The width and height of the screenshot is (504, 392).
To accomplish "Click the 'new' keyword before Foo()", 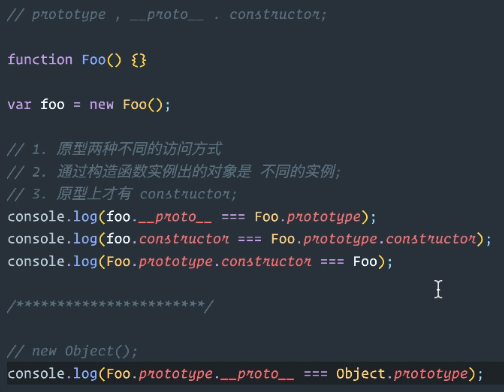I will (102, 105).
